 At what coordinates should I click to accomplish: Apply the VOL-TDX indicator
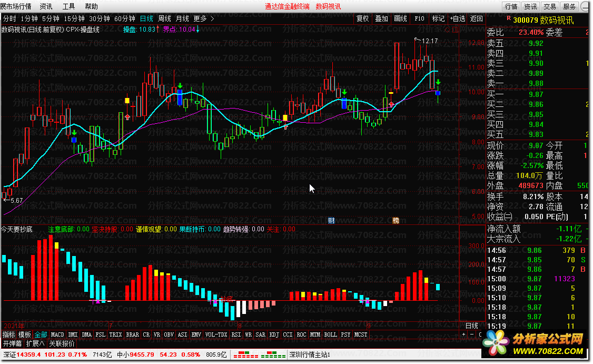pyautogui.click(x=216, y=335)
